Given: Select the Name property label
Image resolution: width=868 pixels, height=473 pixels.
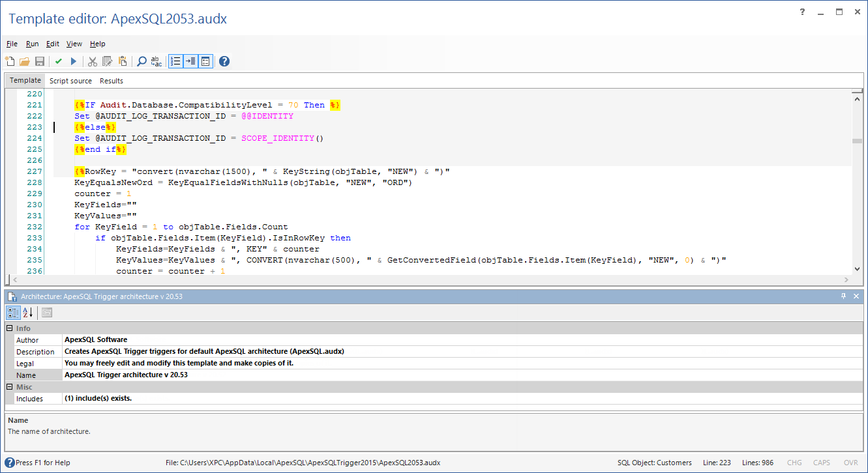Looking at the screenshot, I should [26, 375].
